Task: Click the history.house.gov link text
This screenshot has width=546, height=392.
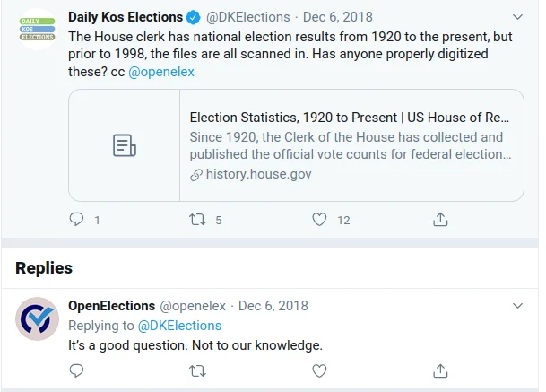Action: click(259, 174)
